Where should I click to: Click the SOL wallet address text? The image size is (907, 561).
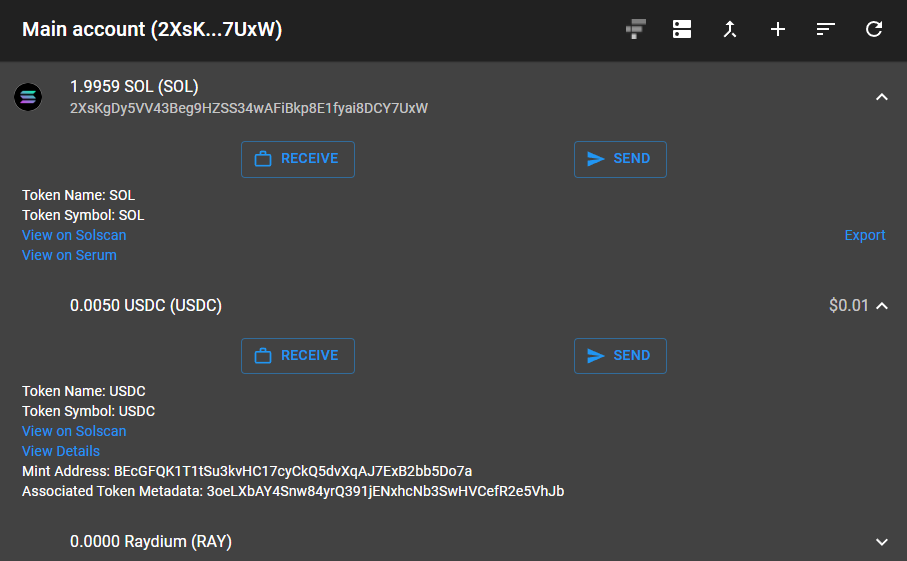[x=249, y=109]
